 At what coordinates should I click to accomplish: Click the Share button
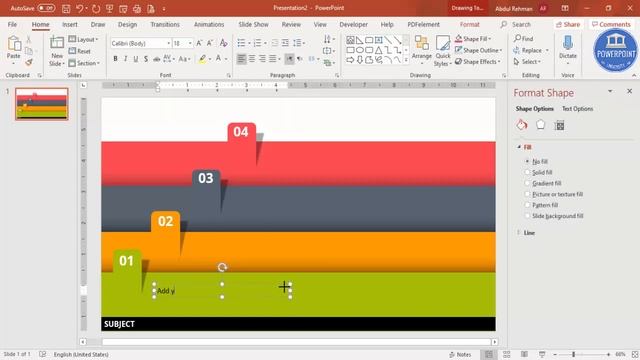point(568,24)
